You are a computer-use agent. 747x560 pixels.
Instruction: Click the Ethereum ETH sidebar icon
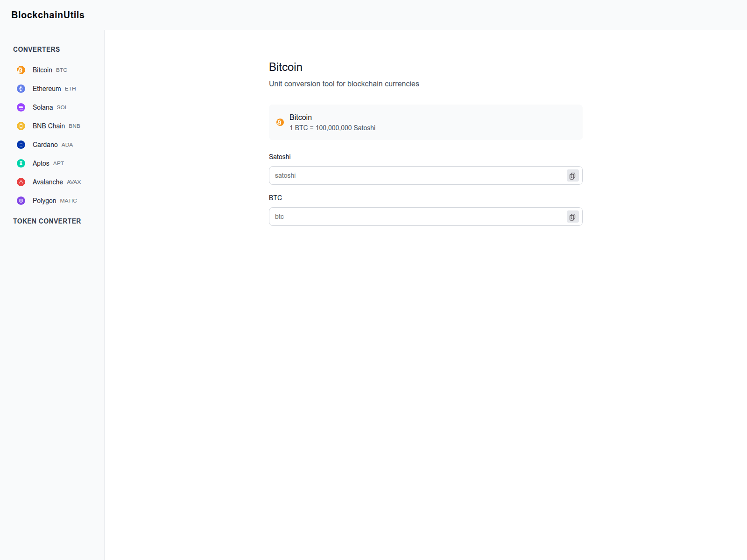(x=21, y=88)
